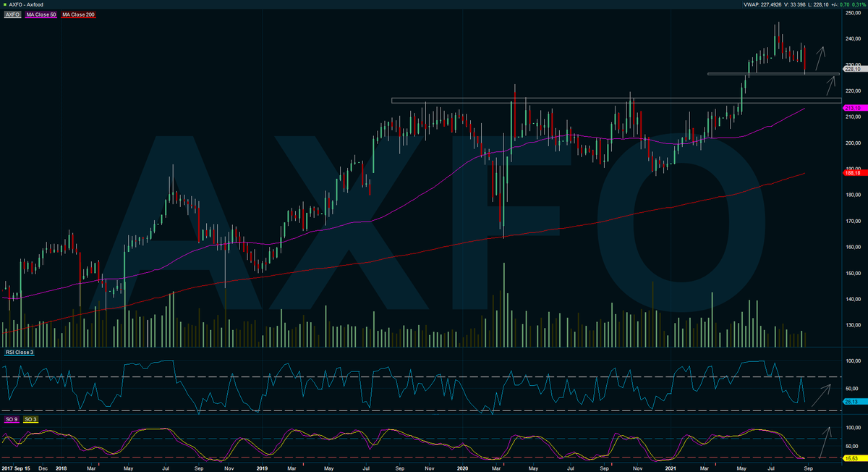Click the SO 9 stochastic label
The image size is (868, 472).
coord(12,419)
